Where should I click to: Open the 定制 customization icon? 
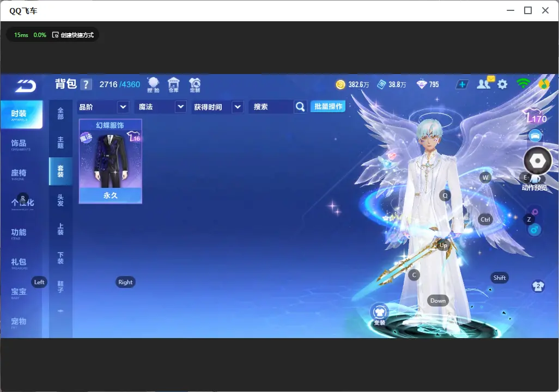[195, 85]
